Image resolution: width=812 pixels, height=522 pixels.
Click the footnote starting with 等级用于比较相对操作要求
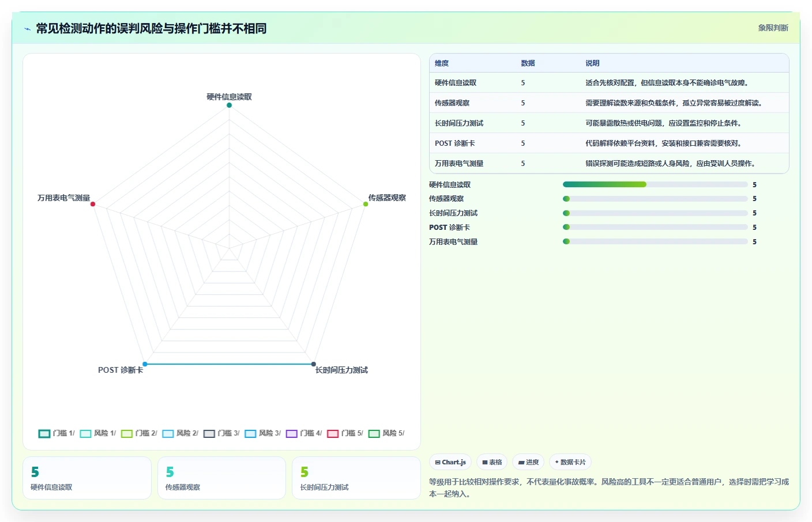coord(609,487)
